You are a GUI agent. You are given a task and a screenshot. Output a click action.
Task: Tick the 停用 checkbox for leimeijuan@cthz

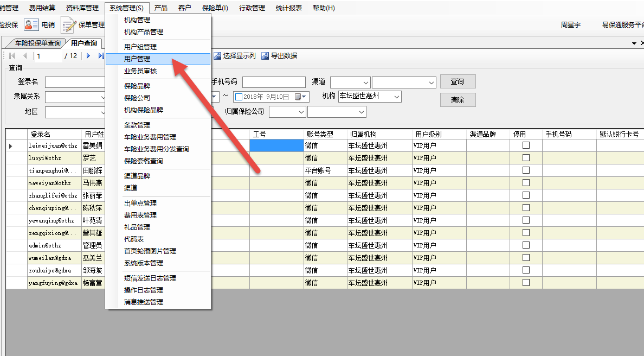[526, 145]
